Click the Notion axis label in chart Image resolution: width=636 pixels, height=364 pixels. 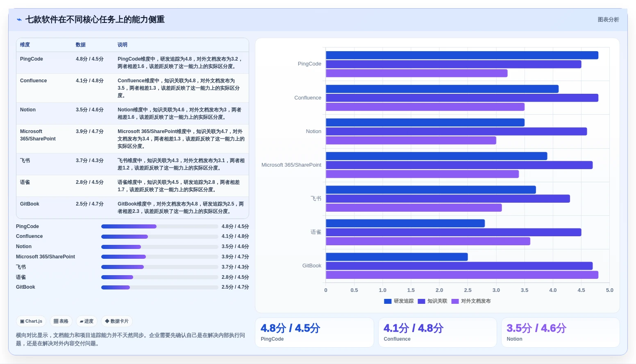[313, 131]
